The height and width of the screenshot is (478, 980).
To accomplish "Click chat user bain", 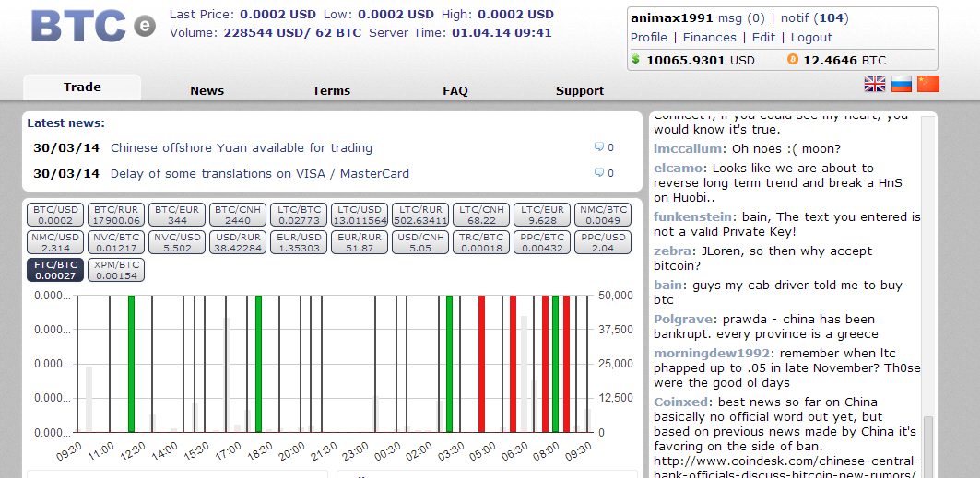I will (668, 286).
